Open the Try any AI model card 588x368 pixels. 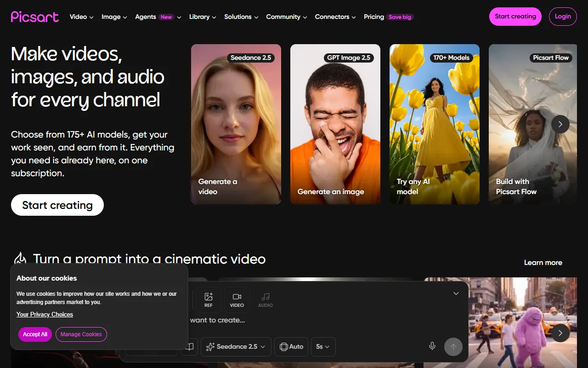point(435,124)
